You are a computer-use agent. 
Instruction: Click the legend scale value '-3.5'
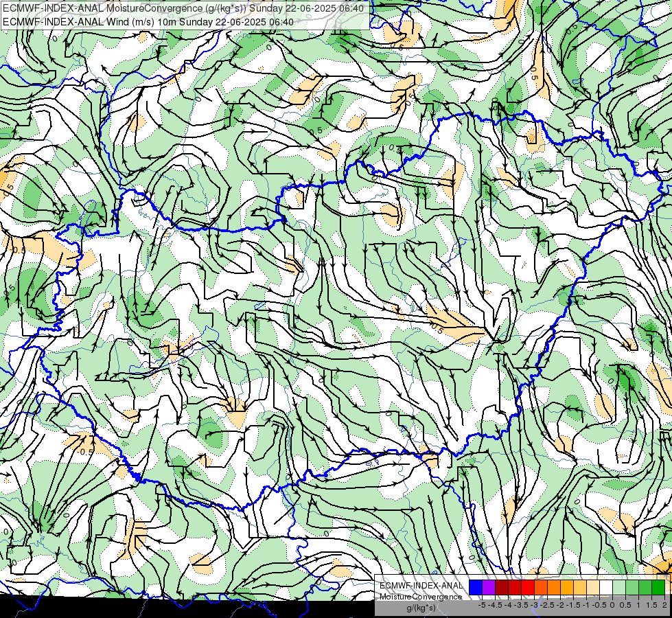point(522,605)
